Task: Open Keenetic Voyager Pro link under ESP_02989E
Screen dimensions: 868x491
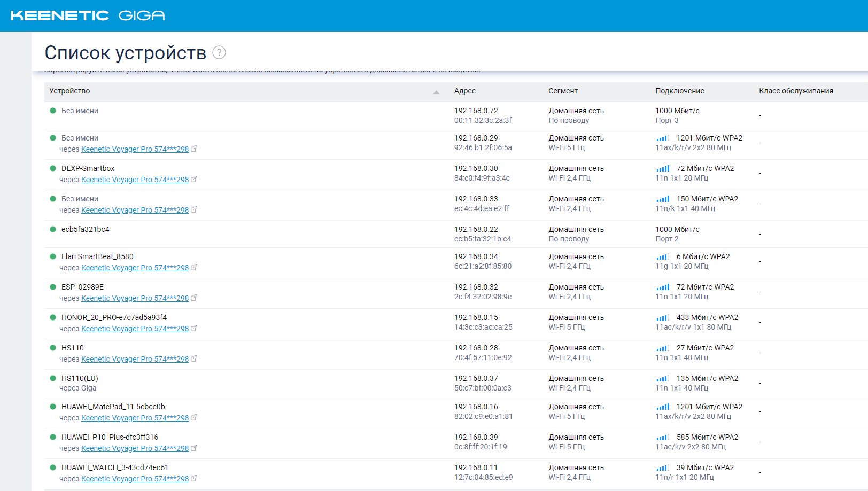Action: [135, 298]
